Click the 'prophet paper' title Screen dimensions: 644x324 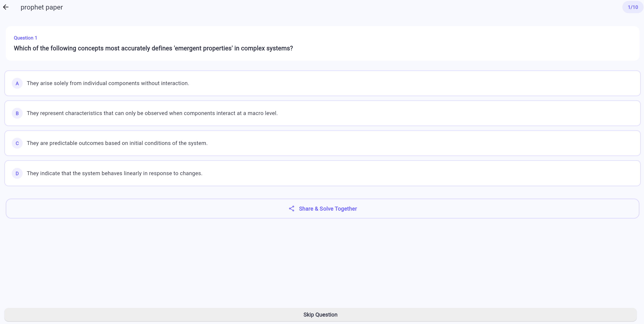[41, 7]
